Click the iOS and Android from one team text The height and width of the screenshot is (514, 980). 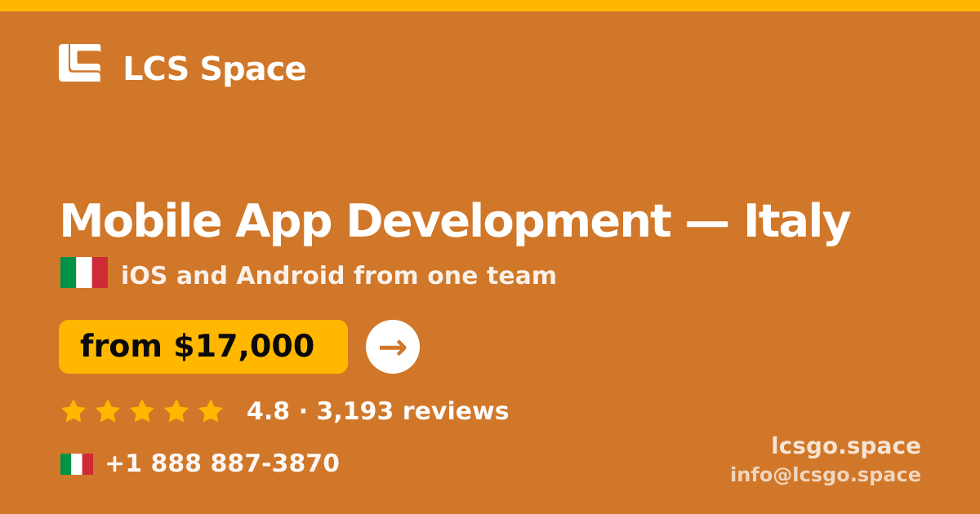click(x=339, y=276)
